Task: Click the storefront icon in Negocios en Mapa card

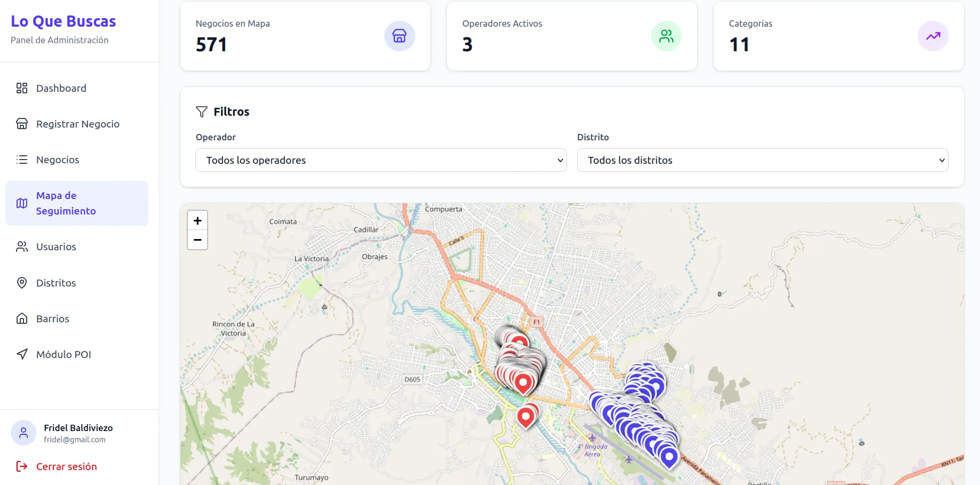Action: point(399,36)
